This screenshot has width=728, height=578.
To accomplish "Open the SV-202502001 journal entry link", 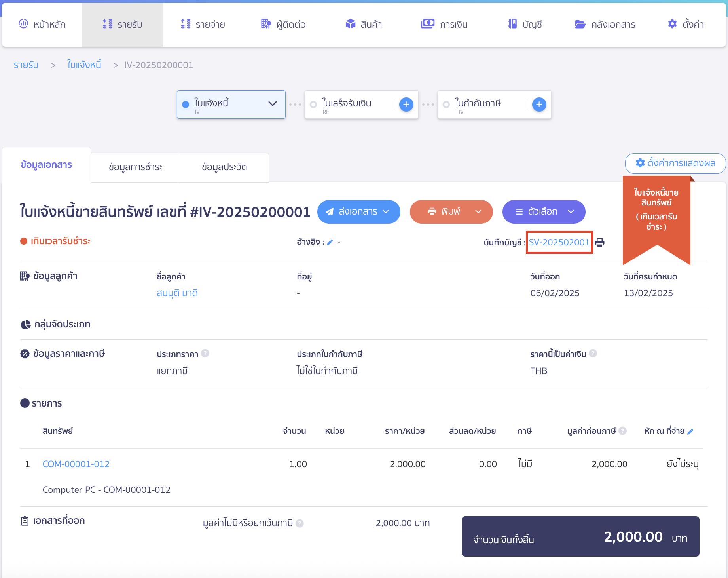I will pyautogui.click(x=559, y=242).
